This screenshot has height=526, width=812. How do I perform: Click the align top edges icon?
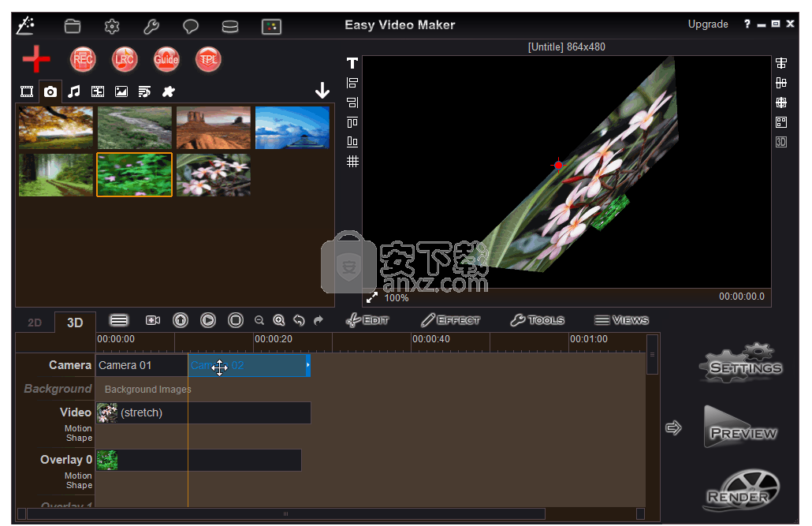pos(352,122)
